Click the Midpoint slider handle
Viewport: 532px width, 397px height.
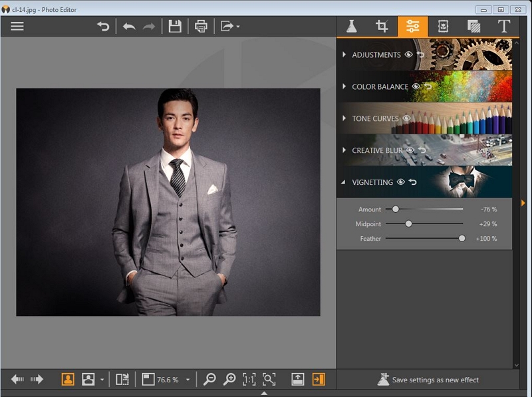tap(408, 224)
